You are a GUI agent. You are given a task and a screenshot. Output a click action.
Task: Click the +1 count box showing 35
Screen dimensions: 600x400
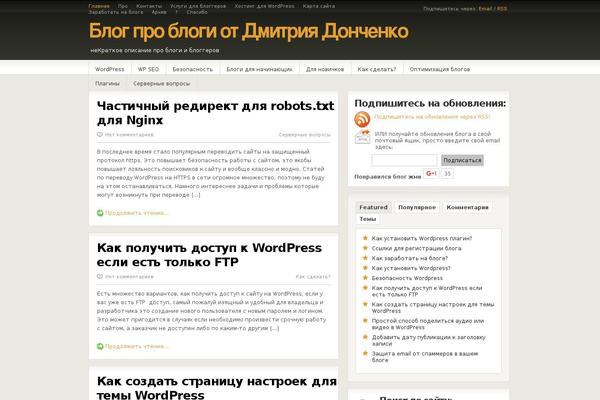tap(447, 173)
